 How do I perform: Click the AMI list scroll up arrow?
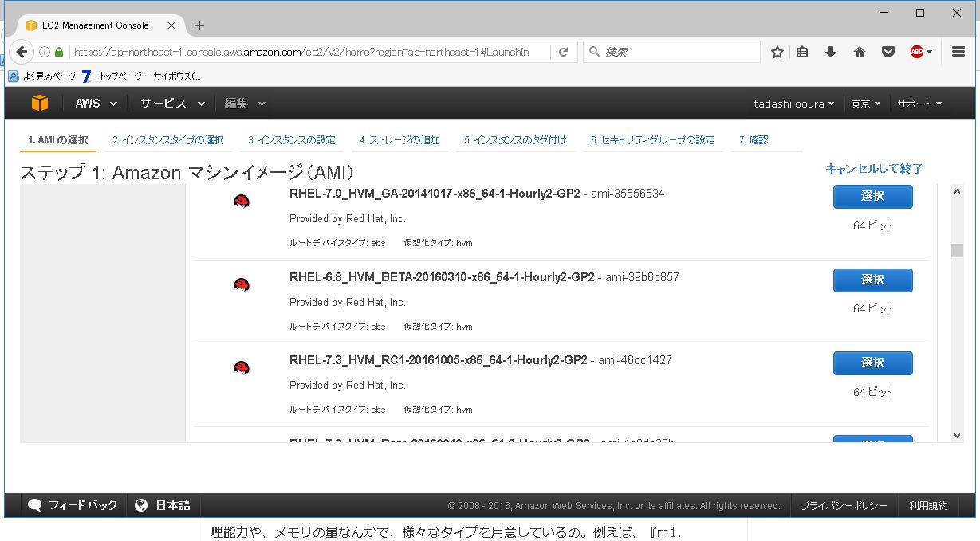[x=958, y=191]
